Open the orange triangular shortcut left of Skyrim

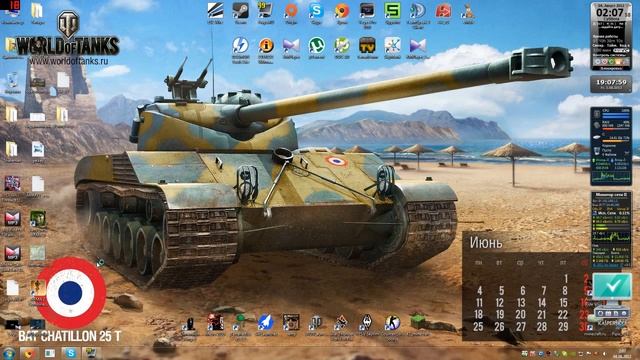[x=341, y=323]
